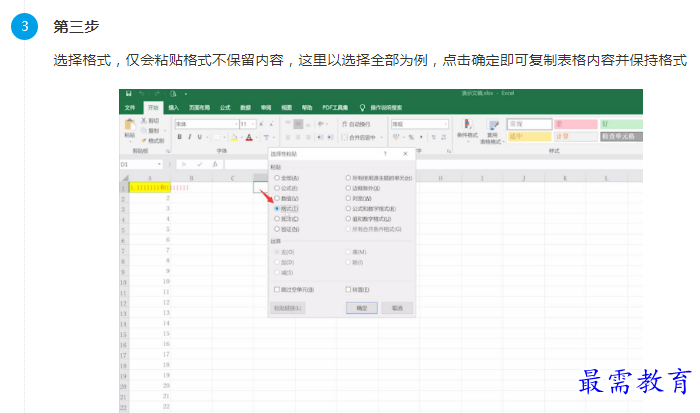The height and width of the screenshot is (413, 700).
Task: Open the Font Color dropdown arrow
Action: click(257, 138)
